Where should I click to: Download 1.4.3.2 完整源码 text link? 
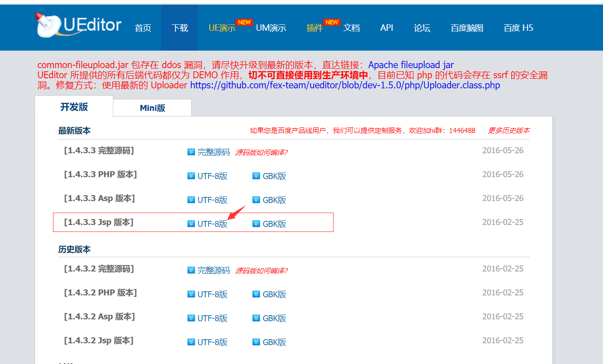click(214, 271)
